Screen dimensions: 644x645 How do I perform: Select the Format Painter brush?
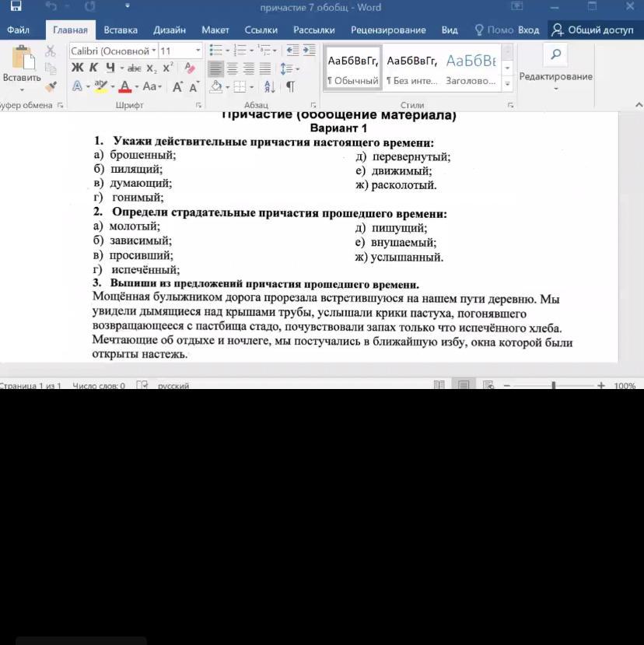(51, 86)
